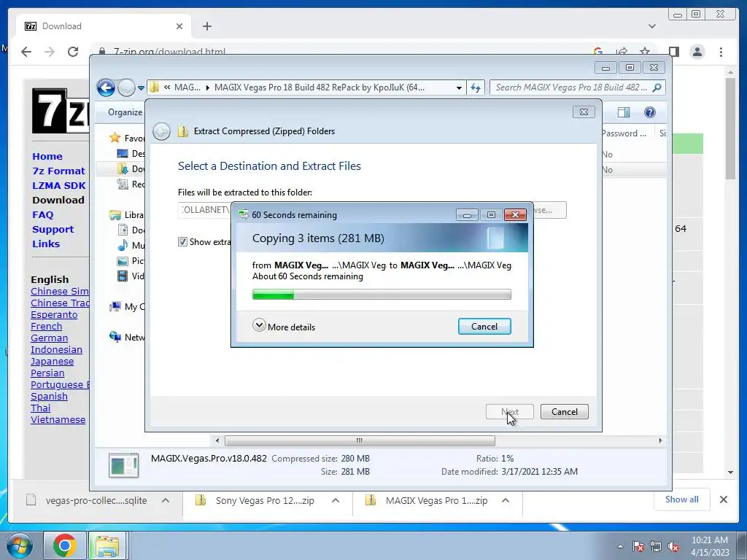Open options for MAGIX Vegas Pro zip download
747x560 pixels.
(506, 500)
